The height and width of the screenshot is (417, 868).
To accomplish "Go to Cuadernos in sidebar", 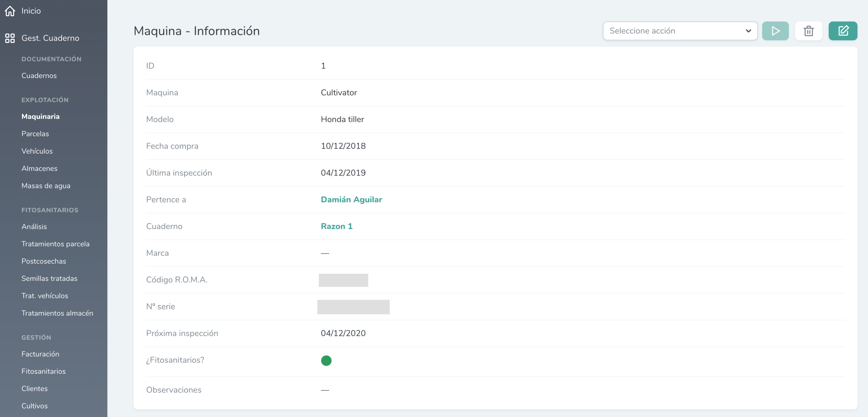I will pyautogui.click(x=39, y=76).
